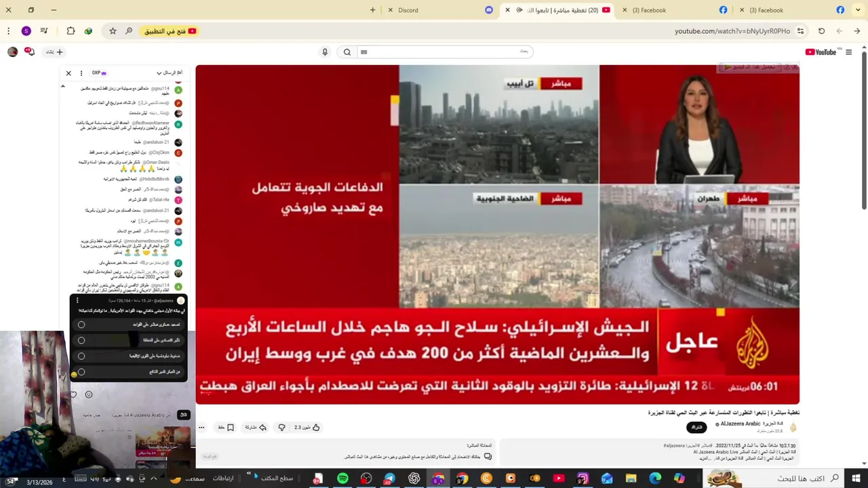Go back with browser arrow
The width and height of the screenshot is (868, 488).
pyautogui.click(x=857, y=31)
